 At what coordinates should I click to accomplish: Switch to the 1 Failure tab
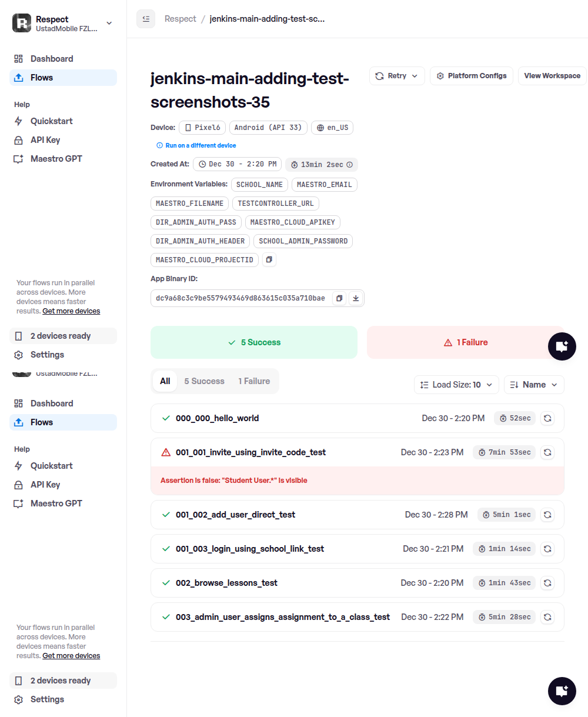click(x=254, y=381)
